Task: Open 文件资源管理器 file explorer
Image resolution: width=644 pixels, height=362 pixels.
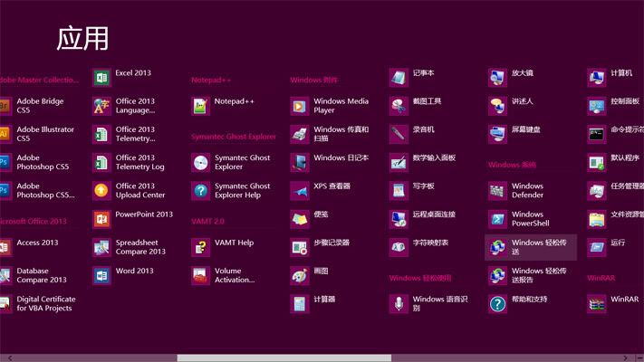Action: (x=615, y=219)
